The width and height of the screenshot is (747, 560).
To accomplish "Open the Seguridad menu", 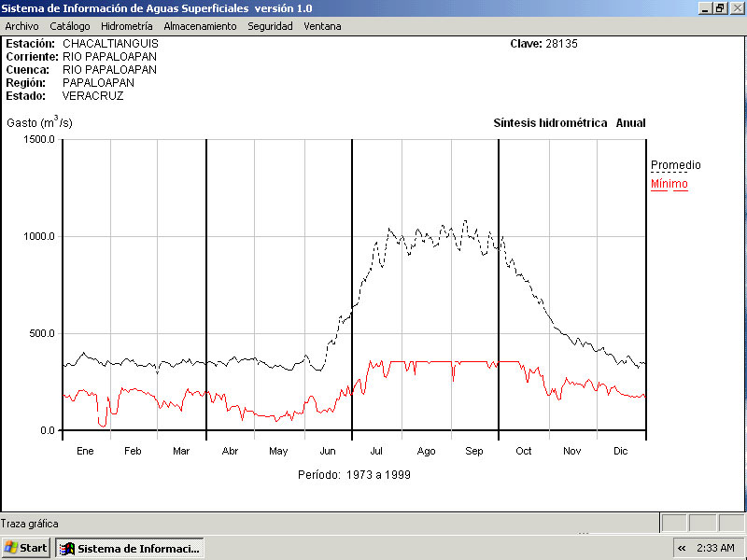I will pyautogui.click(x=270, y=26).
